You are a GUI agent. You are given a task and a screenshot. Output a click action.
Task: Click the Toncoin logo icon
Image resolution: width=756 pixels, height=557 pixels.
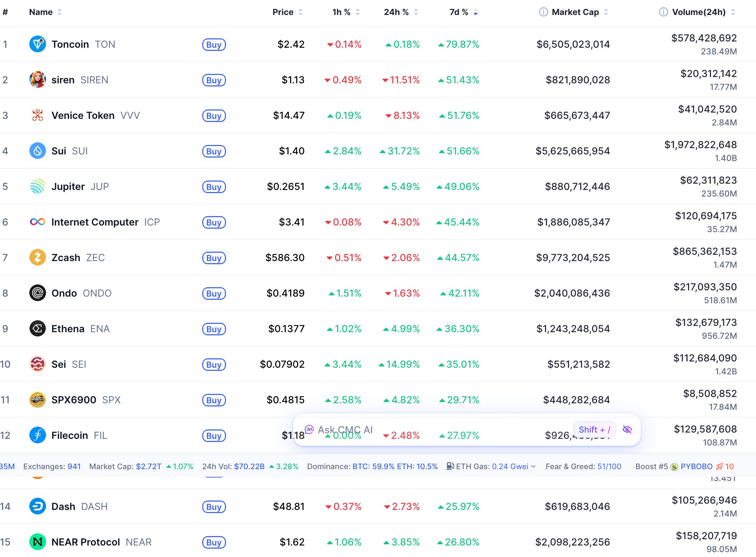[38, 44]
